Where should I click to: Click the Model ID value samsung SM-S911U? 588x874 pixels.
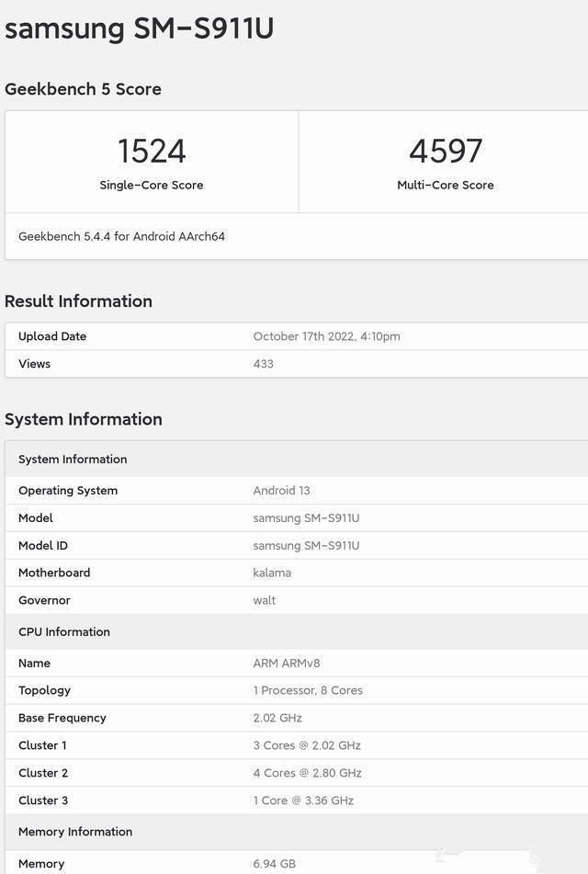click(306, 546)
